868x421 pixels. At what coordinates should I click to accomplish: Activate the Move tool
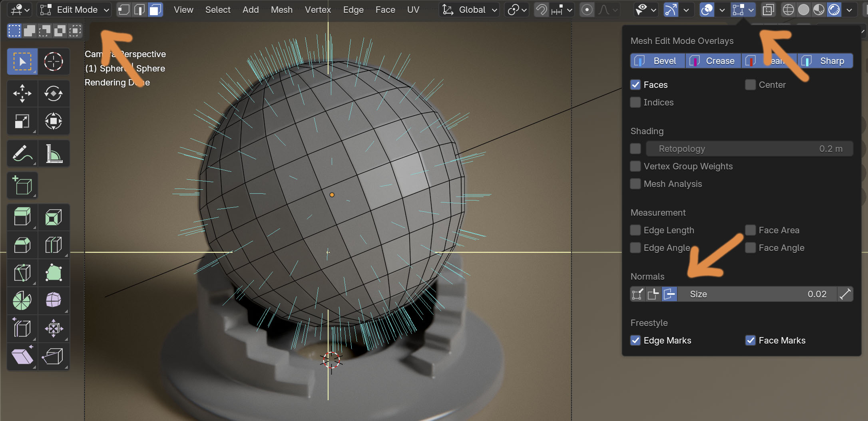pyautogui.click(x=22, y=93)
